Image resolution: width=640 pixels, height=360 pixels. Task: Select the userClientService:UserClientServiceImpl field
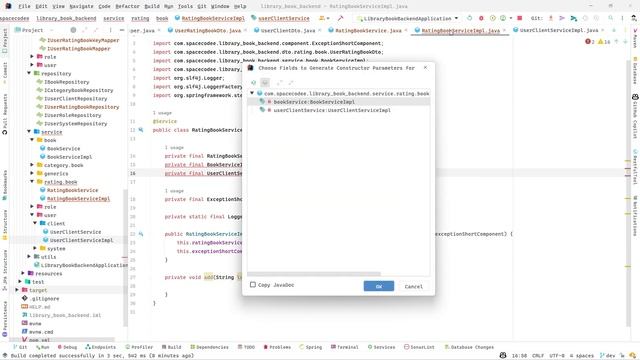click(338, 110)
